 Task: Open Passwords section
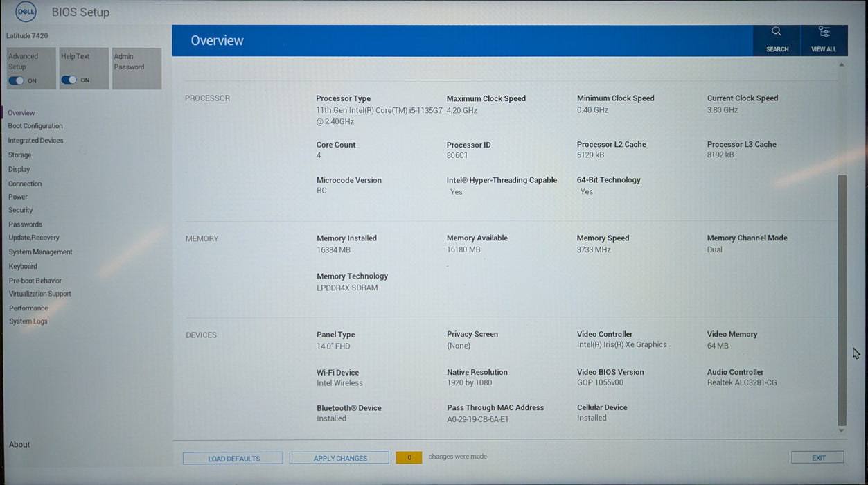(x=26, y=224)
